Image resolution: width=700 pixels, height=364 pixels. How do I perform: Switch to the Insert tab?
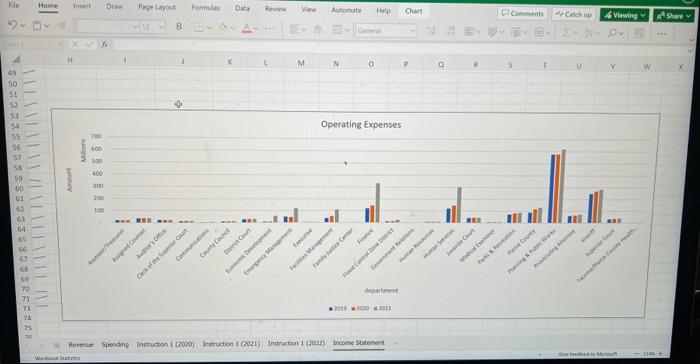tap(82, 6)
